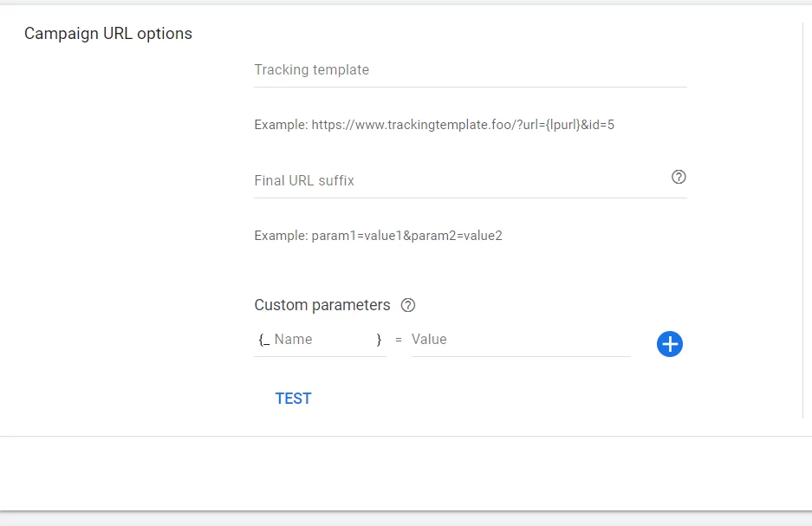The height and width of the screenshot is (526, 812).
Task: Click the blank footer area under the separator
Action: tap(406, 472)
